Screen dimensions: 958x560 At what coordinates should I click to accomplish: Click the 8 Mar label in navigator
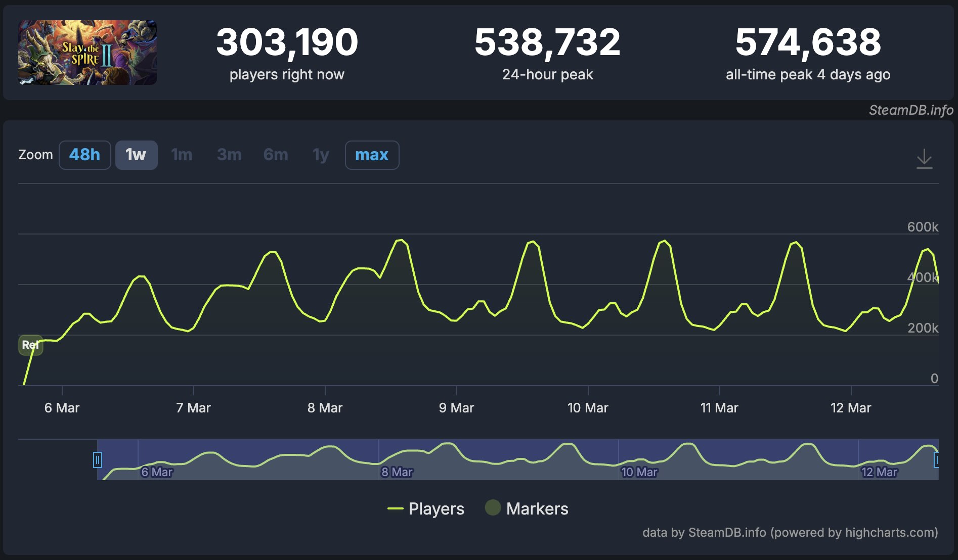pyautogui.click(x=397, y=472)
